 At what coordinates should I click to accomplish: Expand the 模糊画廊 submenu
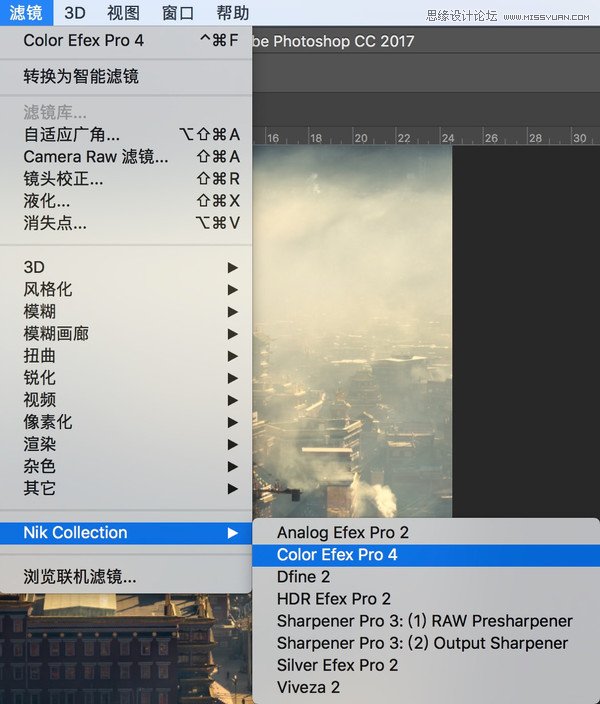coord(126,334)
